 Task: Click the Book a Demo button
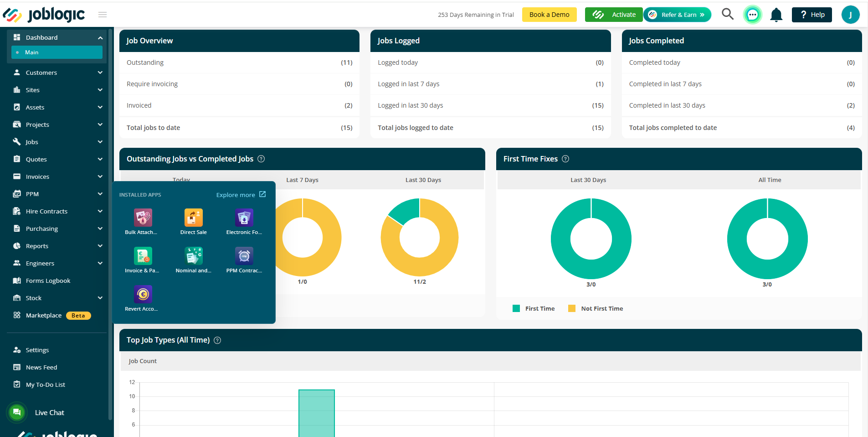click(549, 15)
